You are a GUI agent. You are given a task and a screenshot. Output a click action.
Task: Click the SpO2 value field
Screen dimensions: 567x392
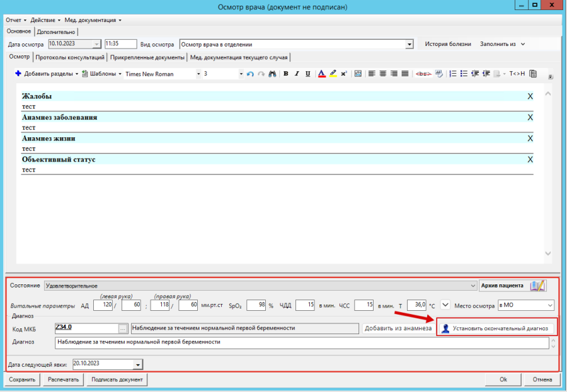[x=256, y=305]
